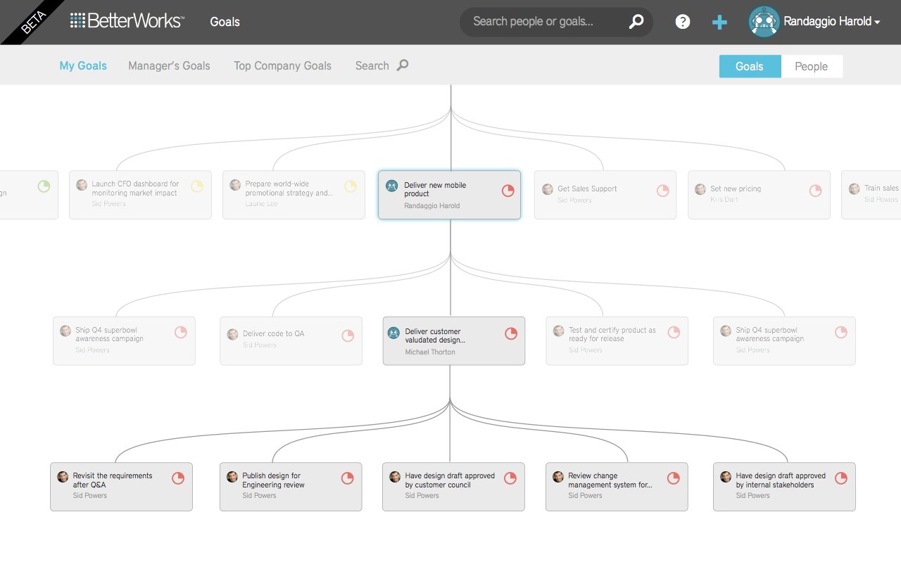Screen dimensions: 901x588
Task: Open Have design draft approved by internal stakeholders
Action: click(x=781, y=480)
